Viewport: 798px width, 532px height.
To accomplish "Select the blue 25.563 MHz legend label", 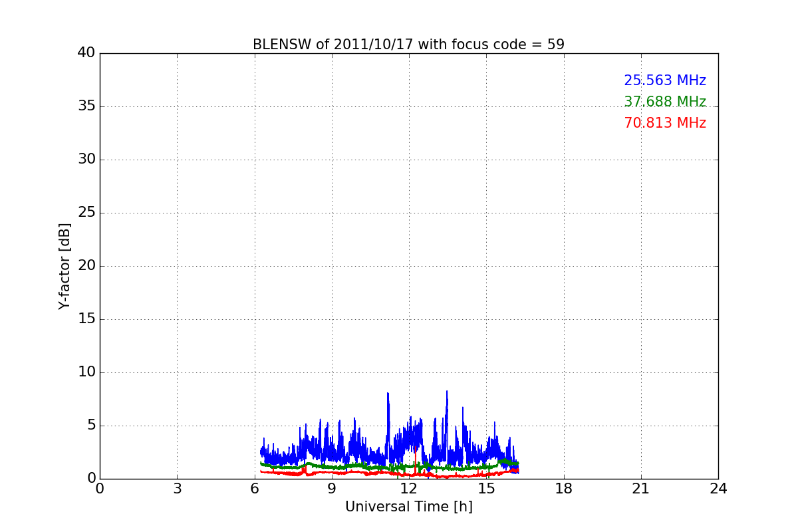I will click(665, 80).
